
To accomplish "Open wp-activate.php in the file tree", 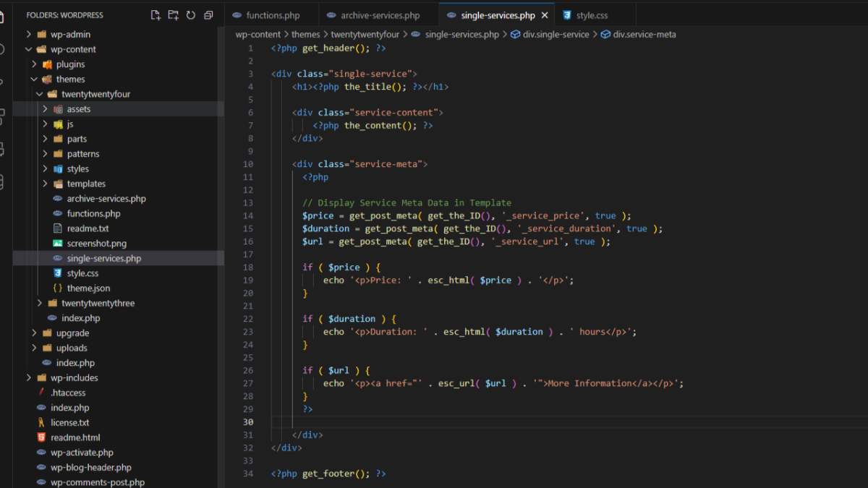I will tap(82, 453).
